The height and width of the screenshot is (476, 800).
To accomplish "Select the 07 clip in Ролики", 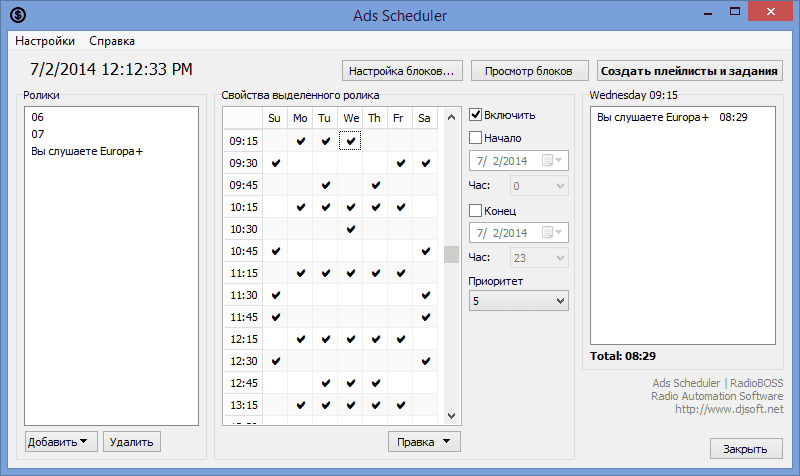I will coord(37,134).
